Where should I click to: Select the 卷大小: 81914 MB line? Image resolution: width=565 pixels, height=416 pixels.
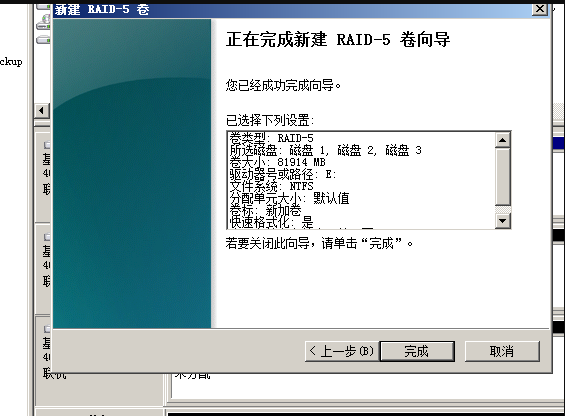pyautogui.click(x=277, y=162)
